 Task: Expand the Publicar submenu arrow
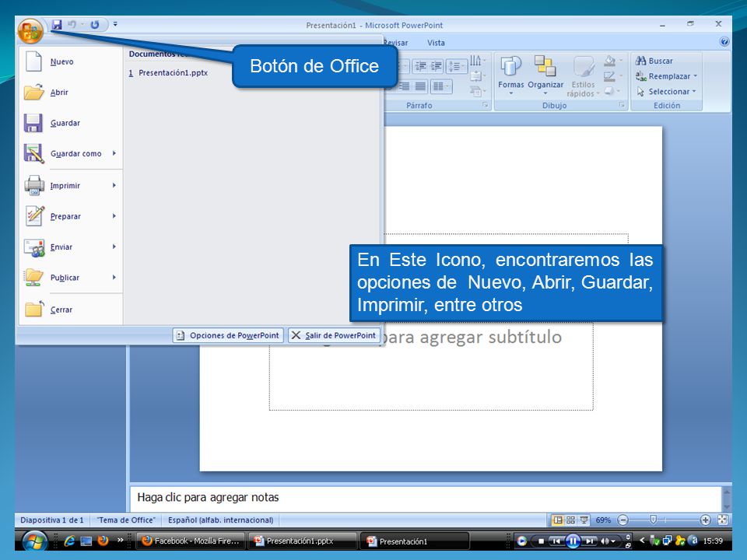coord(114,277)
